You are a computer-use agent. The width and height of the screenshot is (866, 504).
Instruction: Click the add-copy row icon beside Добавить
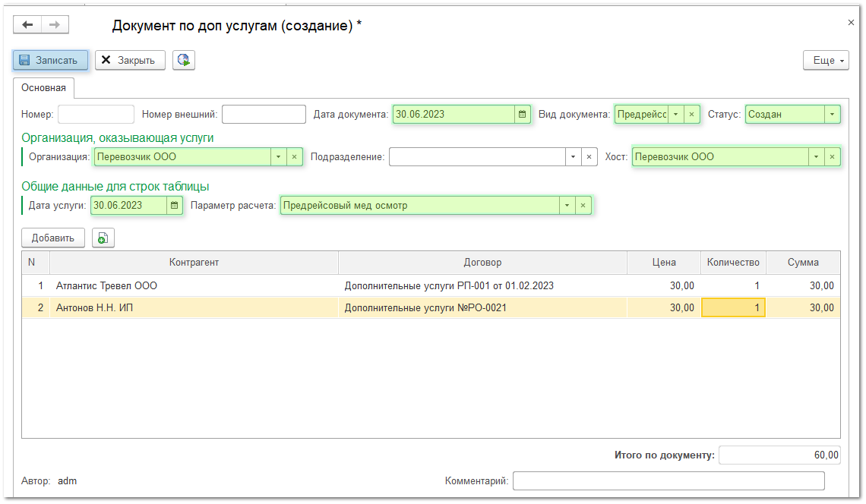[103, 238]
